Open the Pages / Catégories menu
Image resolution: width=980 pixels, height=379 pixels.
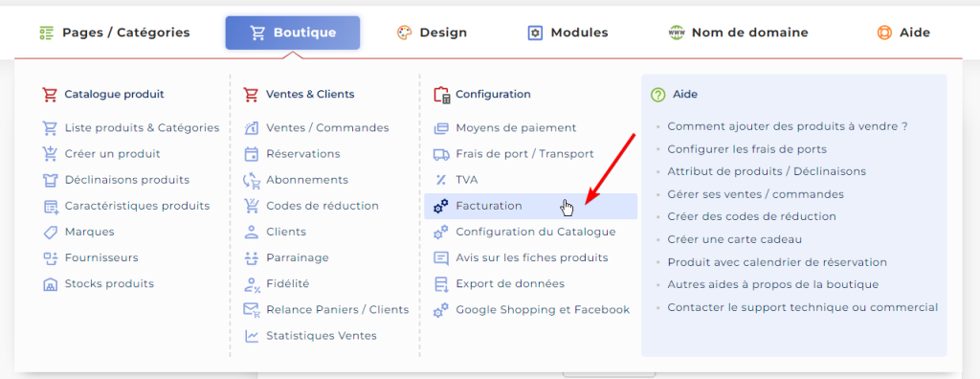tap(114, 33)
